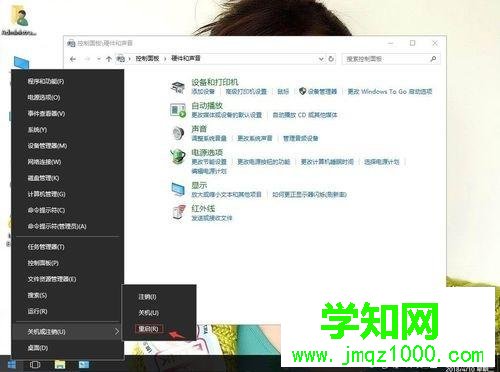Click 调整系统音量 link
The image size is (500, 372).
(x=209, y=138)
